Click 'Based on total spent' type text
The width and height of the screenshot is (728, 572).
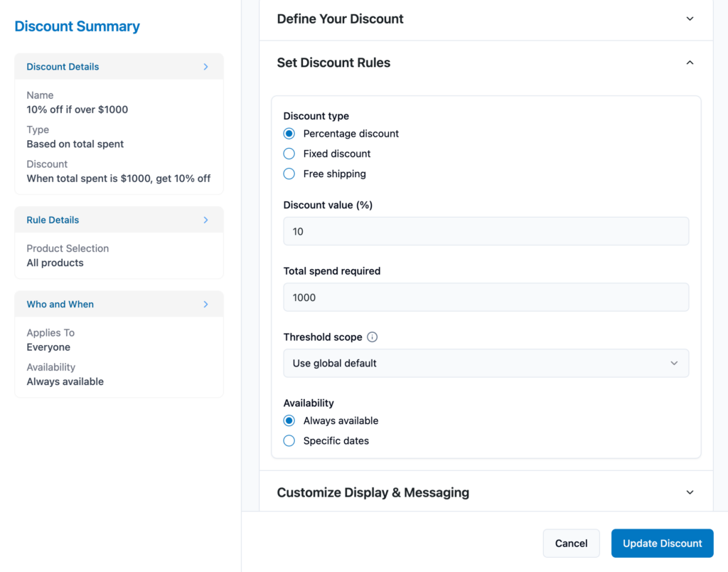coord(75,144)
